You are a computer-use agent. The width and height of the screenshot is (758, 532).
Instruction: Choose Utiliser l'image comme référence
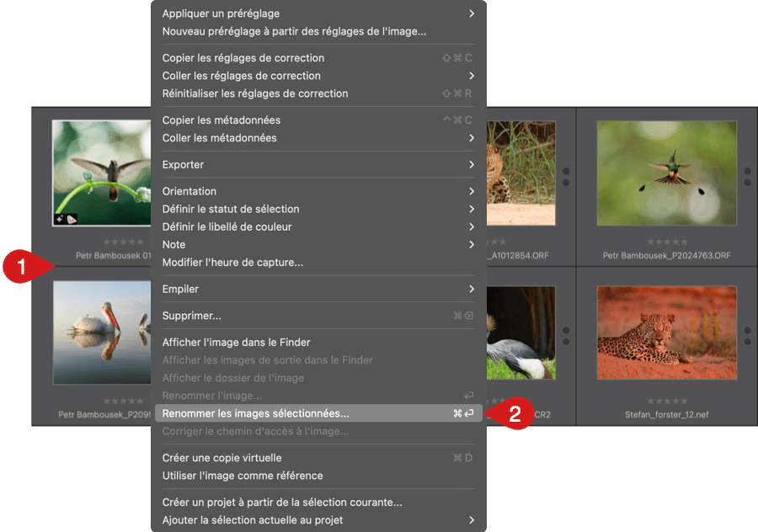[x=318, y=476]
